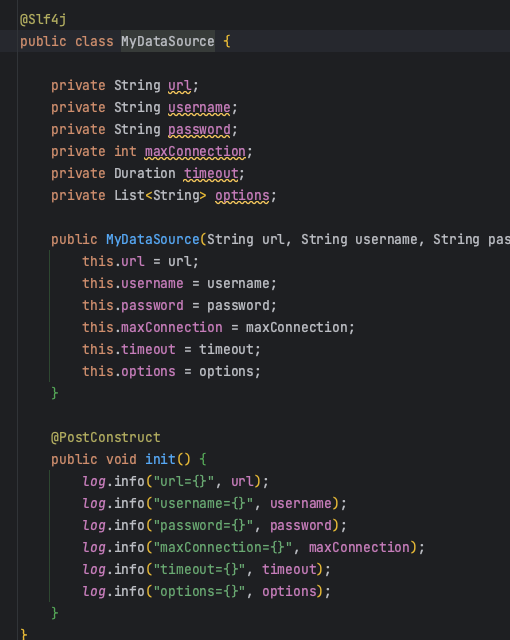Click the underlined username field
Viewport: 510px width, 640px height.
[199, 108]
